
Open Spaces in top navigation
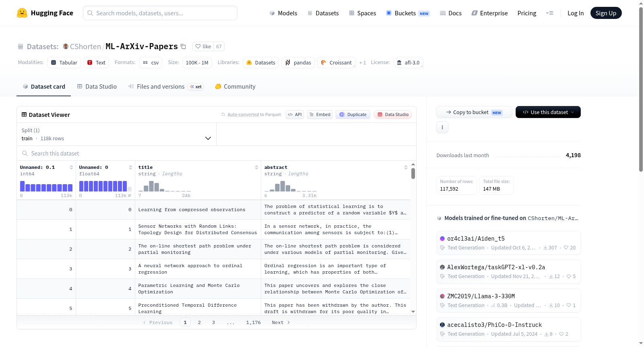[362, 13]
